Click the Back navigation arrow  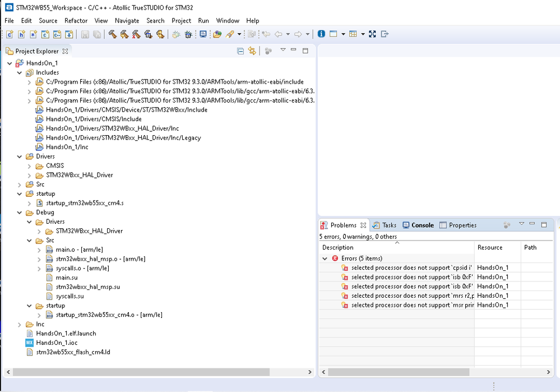pyautogui.click(x=278, y=34)
